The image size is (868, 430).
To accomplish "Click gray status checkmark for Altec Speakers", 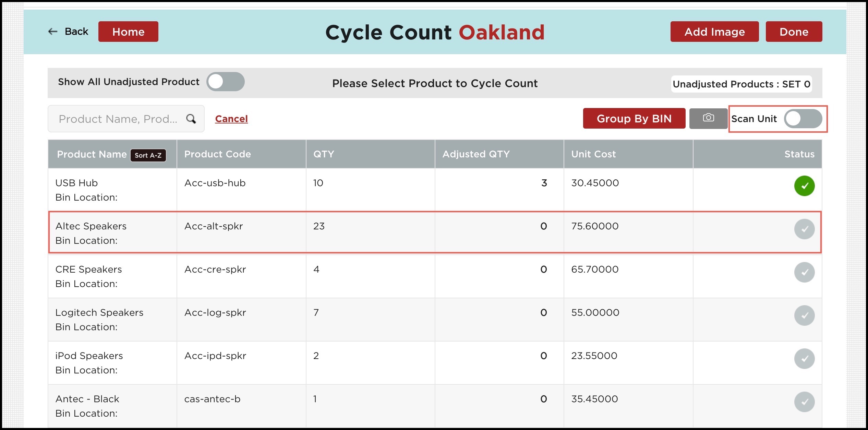I will pyautogui.click(x=804, y=229).
